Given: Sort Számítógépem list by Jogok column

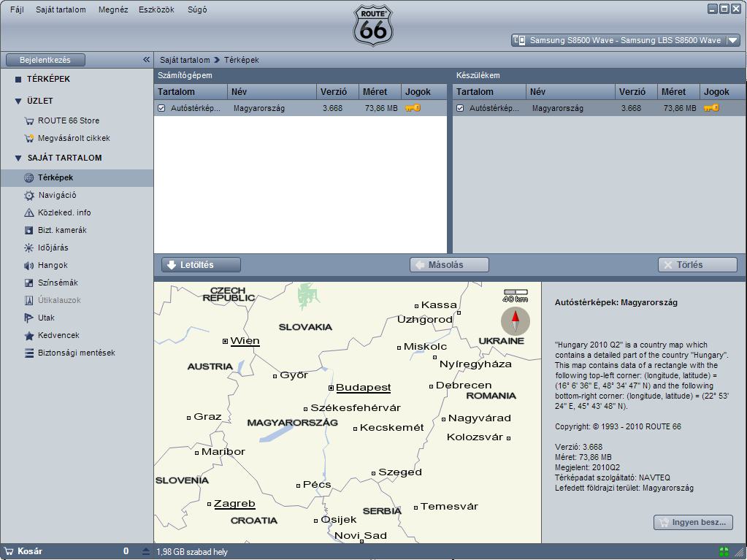Looking at the screenshot, I should click(424, 92).
